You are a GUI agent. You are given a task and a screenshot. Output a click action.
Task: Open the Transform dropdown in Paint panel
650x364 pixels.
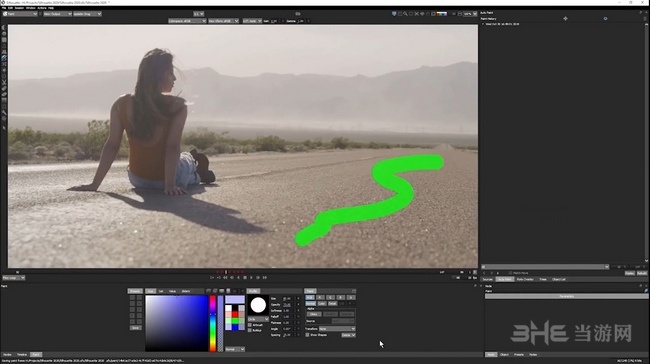337,329
